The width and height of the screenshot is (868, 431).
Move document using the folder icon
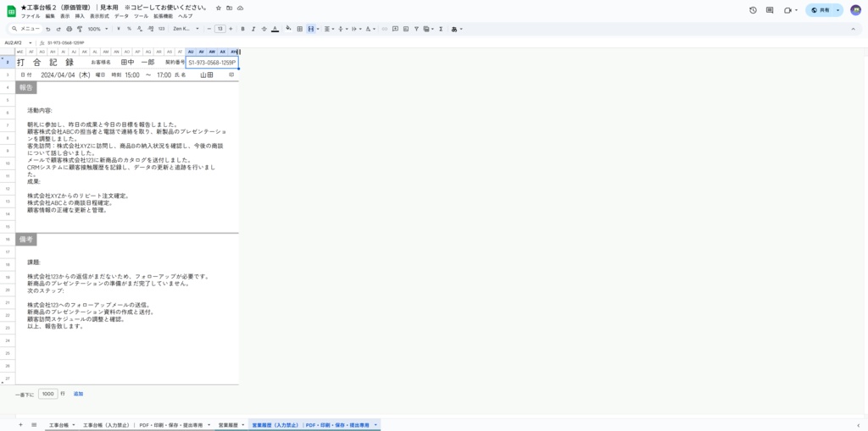pos(229,8)
